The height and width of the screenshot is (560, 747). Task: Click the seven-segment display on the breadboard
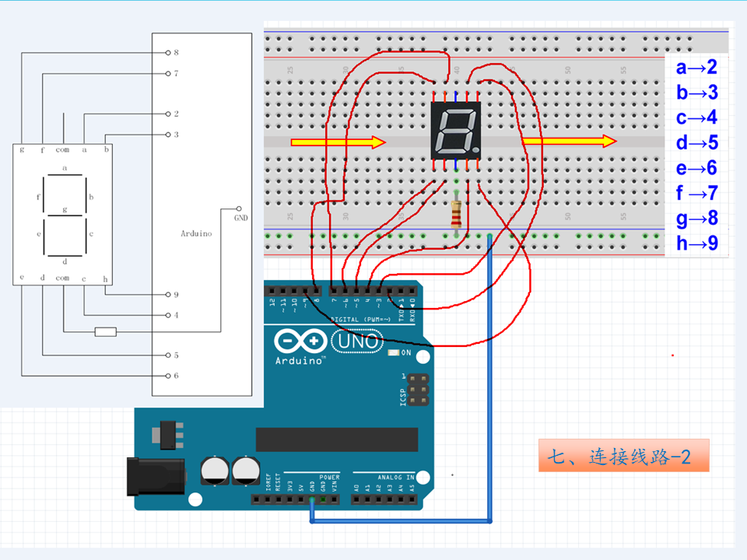coord(455,131)
